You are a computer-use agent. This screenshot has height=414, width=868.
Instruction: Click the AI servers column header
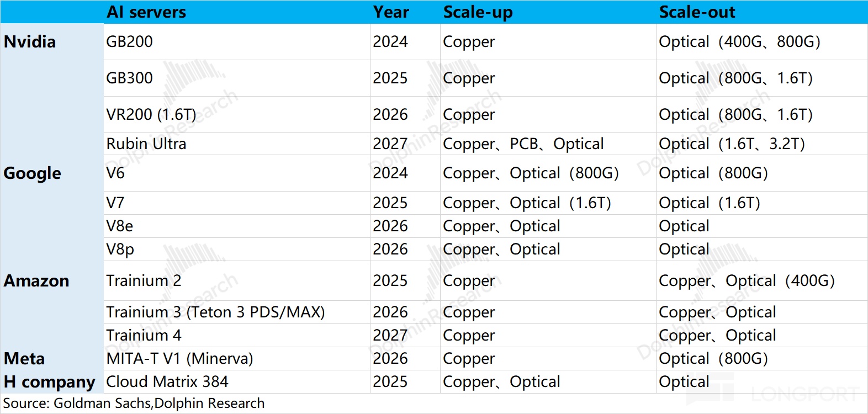point(146,12)
